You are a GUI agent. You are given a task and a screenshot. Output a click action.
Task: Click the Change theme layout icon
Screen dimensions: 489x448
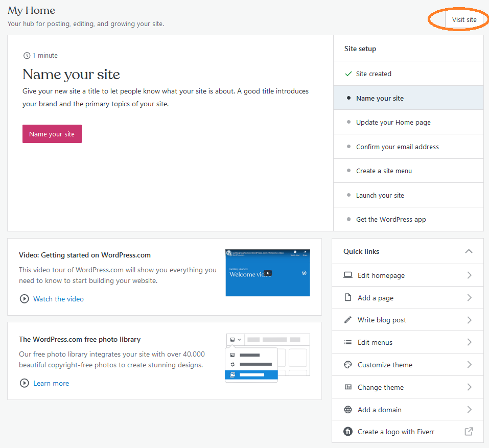pyautogui.click(x=348, y=387)
